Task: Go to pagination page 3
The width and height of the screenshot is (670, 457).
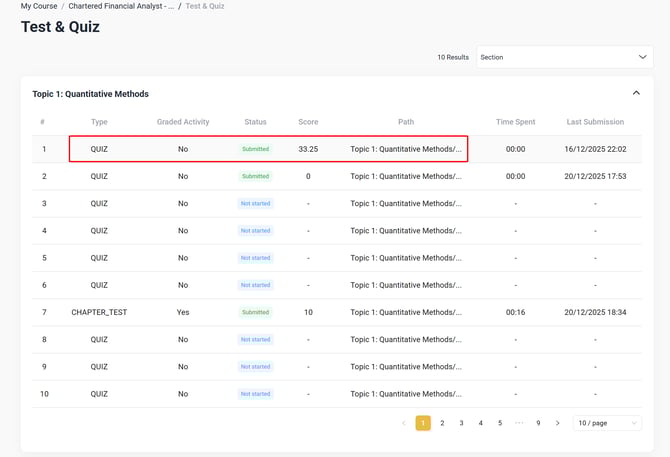Action: click(461, 423)
